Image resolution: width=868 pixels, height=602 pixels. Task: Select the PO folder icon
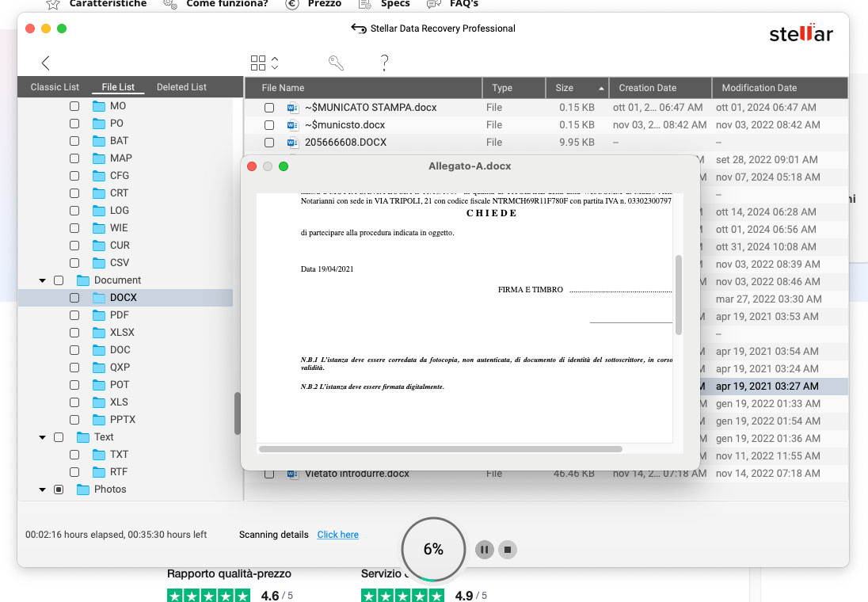coord(99,123)
